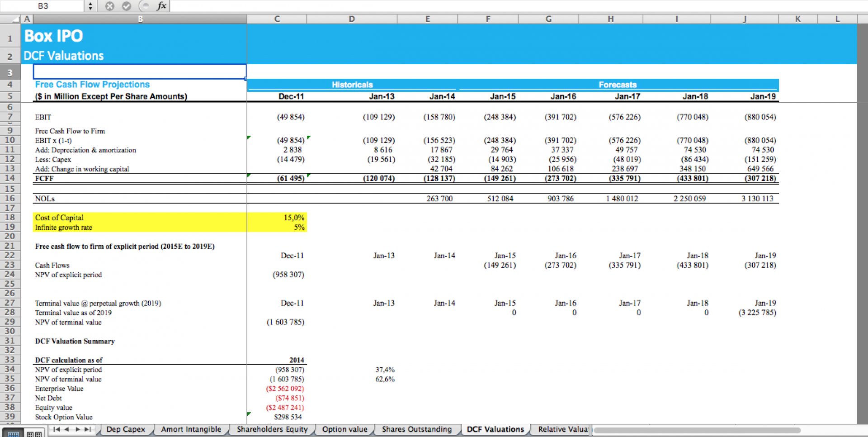Open the Option value sheet tab
This screenshot has height=437, width=868.
point(345,429)
